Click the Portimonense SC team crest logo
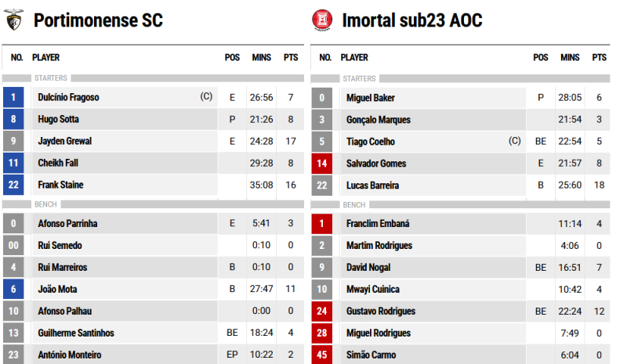Screen dimensions: 627x364 [14, 20]
